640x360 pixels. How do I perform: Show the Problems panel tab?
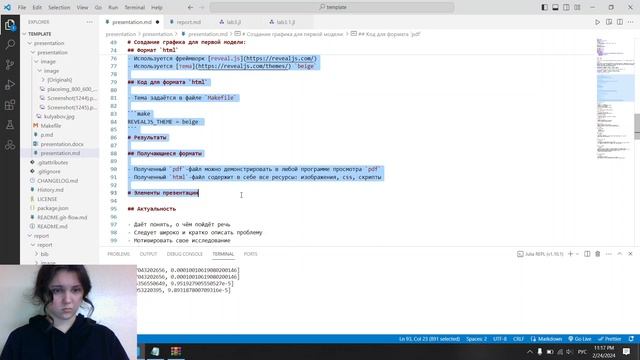click(x=118, y=254)
